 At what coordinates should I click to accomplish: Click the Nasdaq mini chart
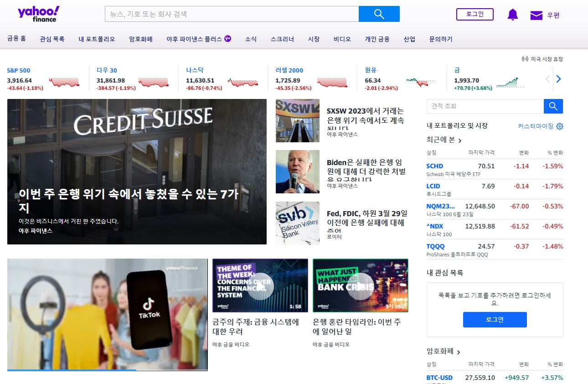pos(243,83)
